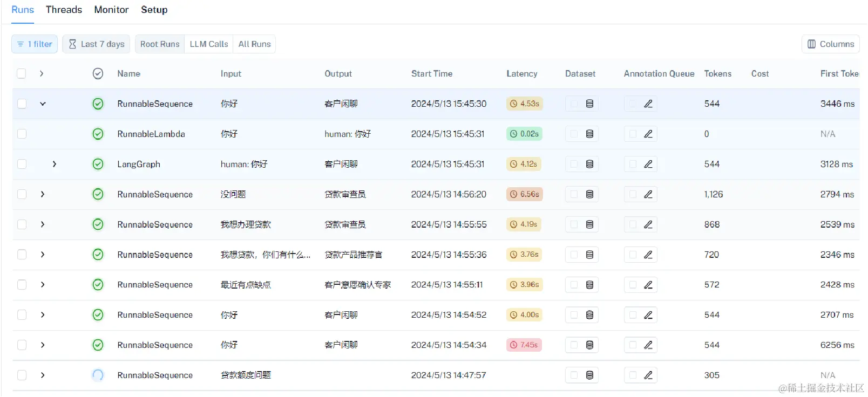Expand the 14:47:57 RunnableSequence run

(x=43, y=375)
